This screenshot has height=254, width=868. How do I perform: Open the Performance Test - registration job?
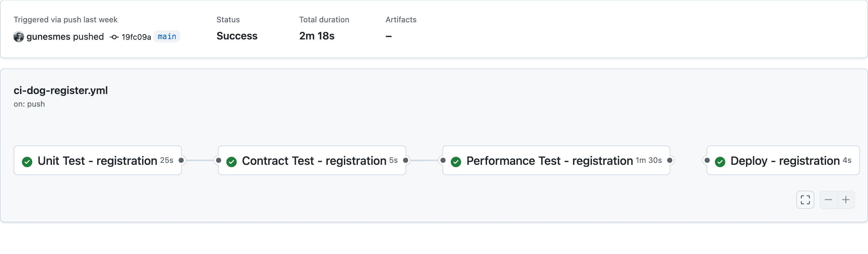[549, 161]
